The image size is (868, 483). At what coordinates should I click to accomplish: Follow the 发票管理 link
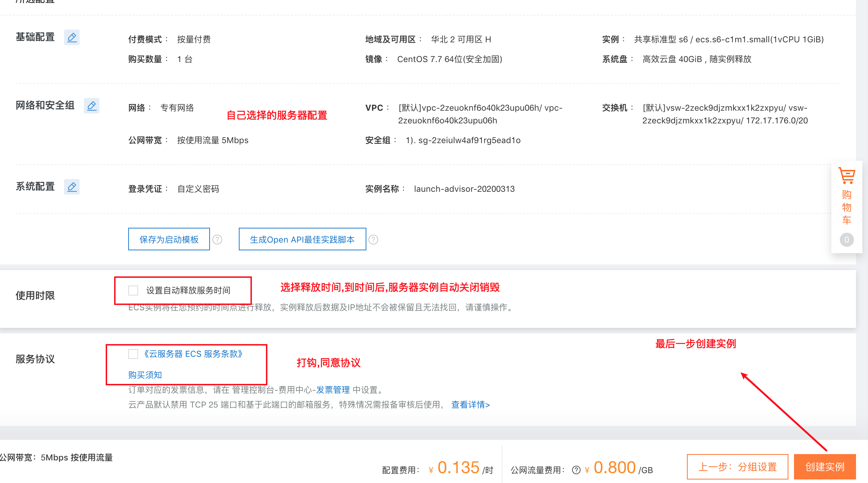point(333,390)
